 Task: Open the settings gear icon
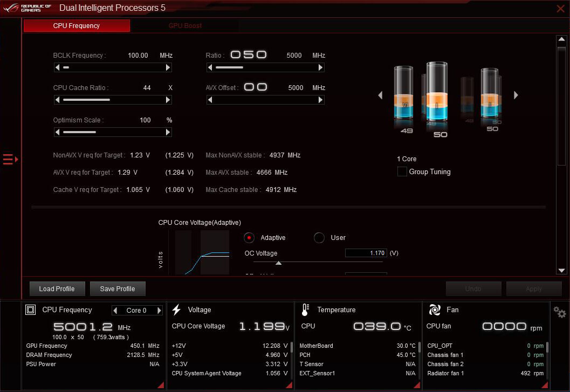559,312
